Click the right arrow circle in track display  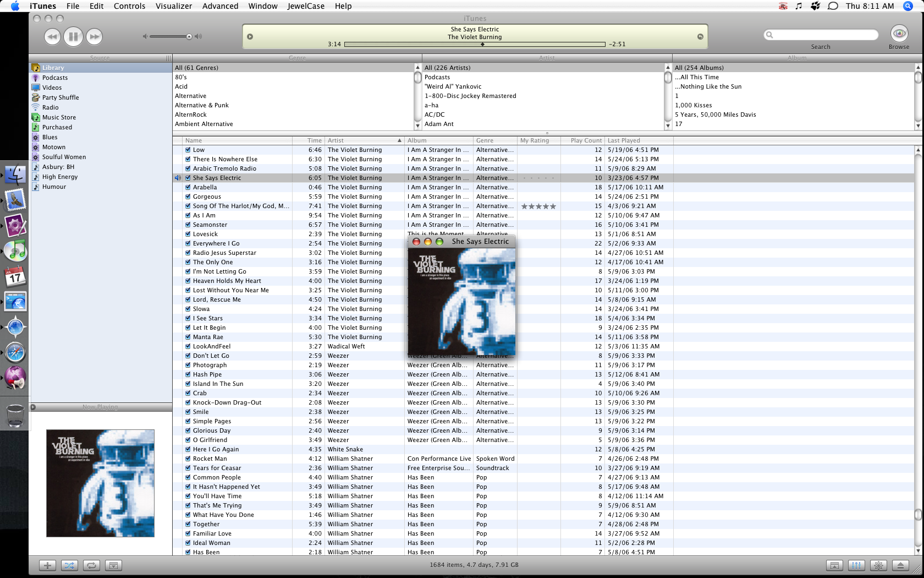pyautogui.click(x=700, y=37)
